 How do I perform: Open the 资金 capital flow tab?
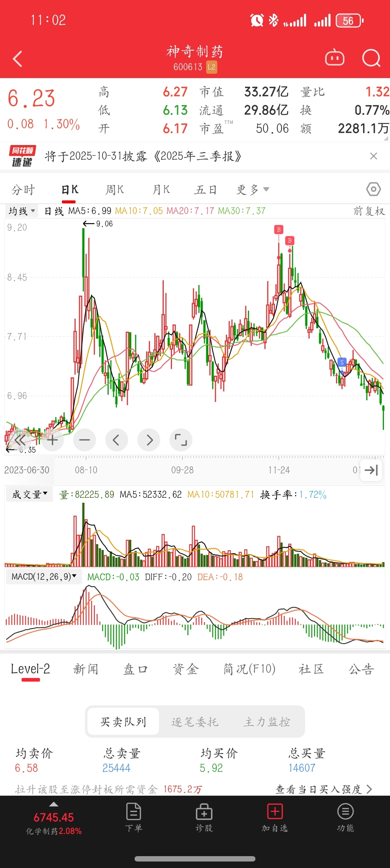(x=186, y=669)
